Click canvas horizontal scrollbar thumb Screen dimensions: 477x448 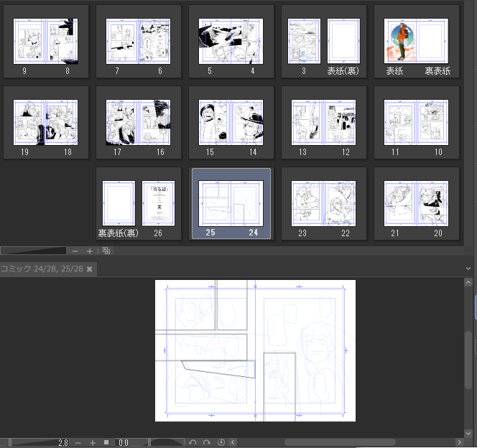tap(340, 442)
